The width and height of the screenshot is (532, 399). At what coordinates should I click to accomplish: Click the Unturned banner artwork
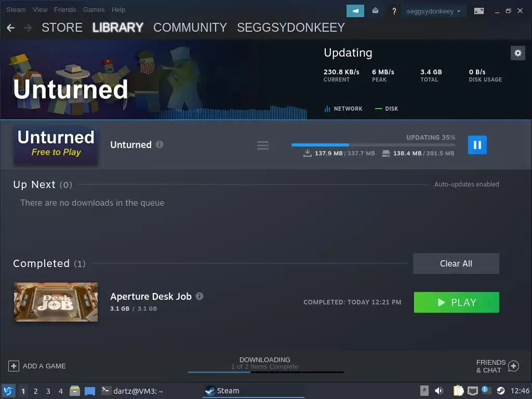[x=153, y=79]
